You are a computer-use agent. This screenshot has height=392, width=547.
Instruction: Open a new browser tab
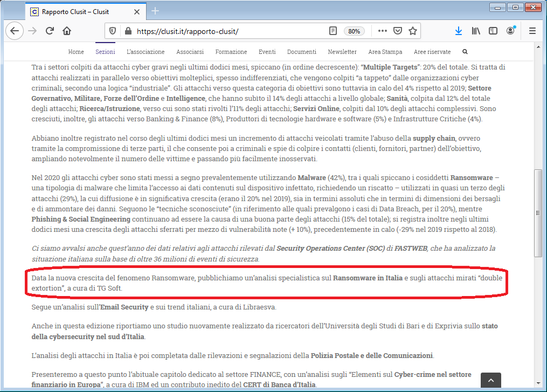coord(155,11)
